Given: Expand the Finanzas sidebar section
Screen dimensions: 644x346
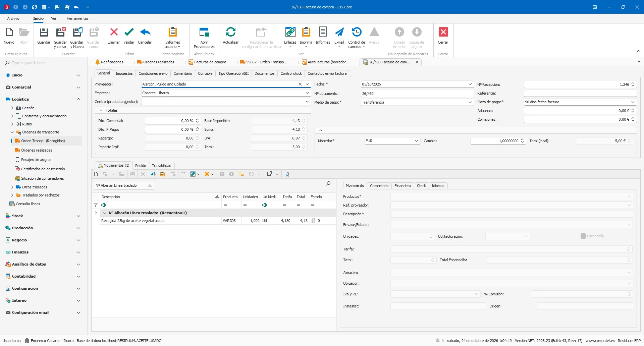Looking at the screenshot, I should 43,252.
